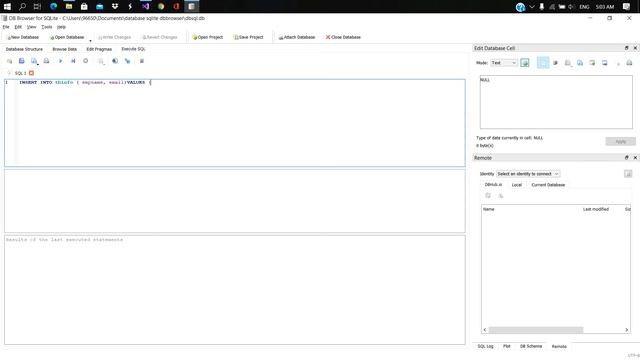This screenshot has height=360, width=640.
Task: Close the Edit Database Cell panel
Action: 635,48
